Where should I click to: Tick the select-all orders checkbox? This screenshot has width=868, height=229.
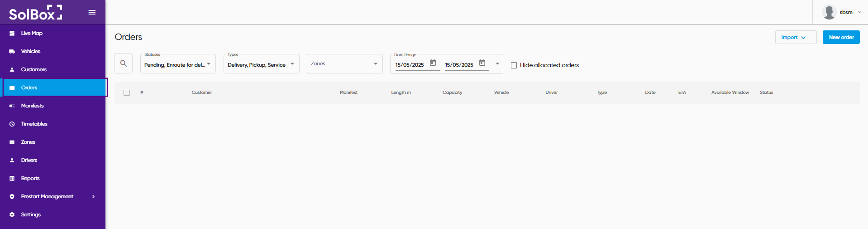coord(127,93)
